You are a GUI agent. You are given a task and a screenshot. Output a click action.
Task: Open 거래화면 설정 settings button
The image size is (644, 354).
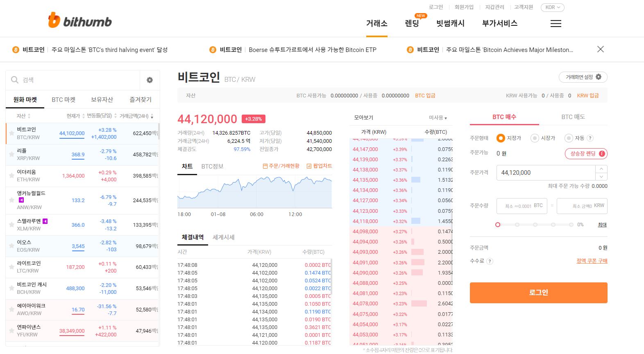pyautogui.click(x=583, y=77)
